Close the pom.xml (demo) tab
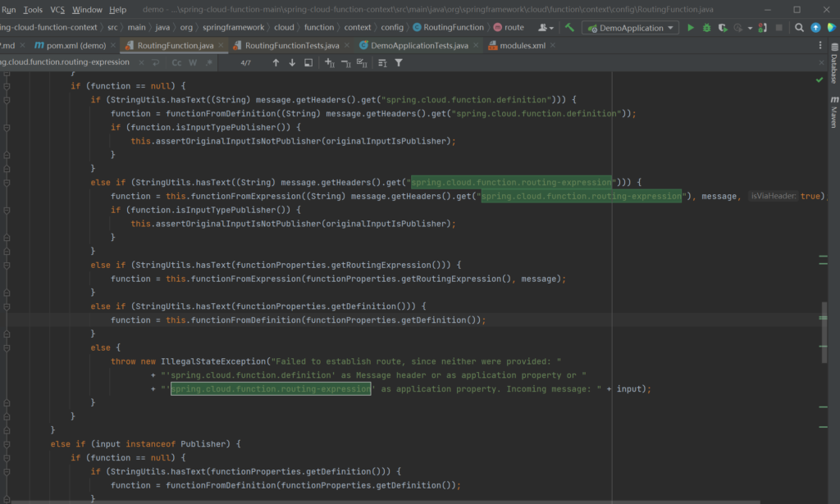 tap(113, 45)
